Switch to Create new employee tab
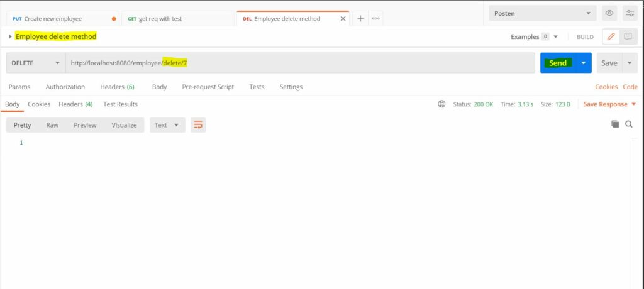The height and width of the screenshot is (289, 644). [x=63, y=19]
